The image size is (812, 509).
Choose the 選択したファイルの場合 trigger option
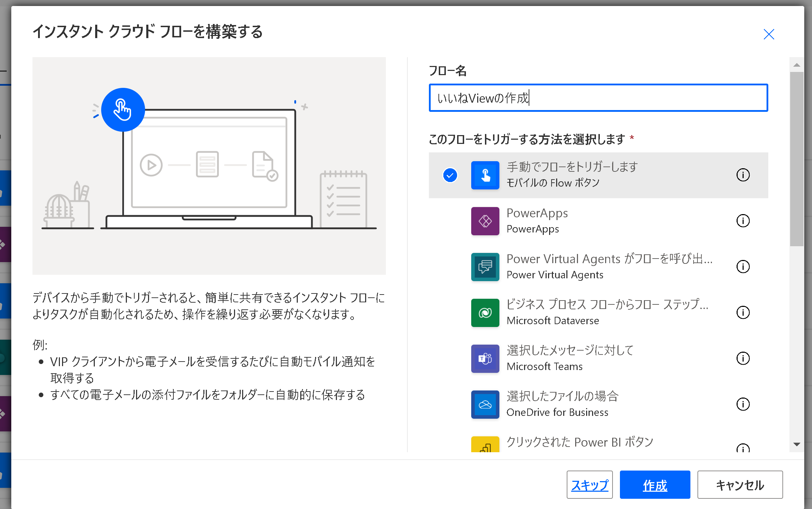pyautogui.click(x=562, y=396)
